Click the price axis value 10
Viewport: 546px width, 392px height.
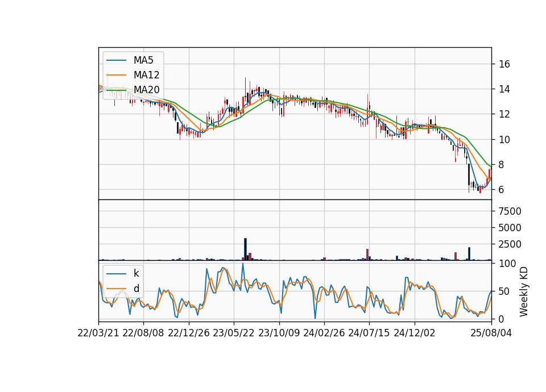[x=504, y=140]
